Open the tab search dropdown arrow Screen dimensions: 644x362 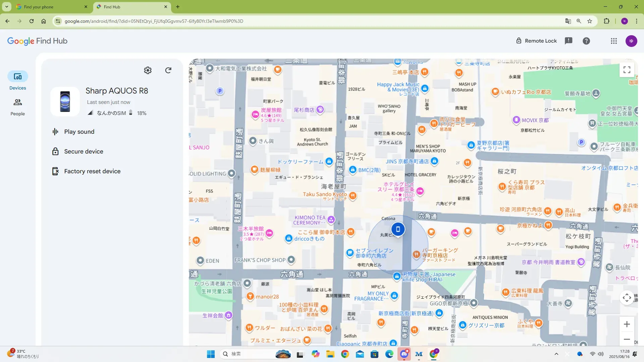point(7,7)
